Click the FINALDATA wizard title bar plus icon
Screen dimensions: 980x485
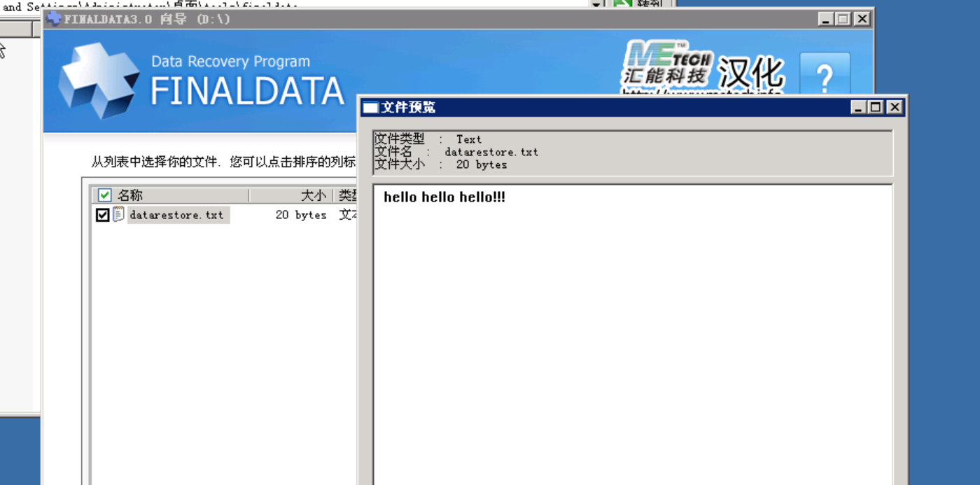tap(54, 19)
